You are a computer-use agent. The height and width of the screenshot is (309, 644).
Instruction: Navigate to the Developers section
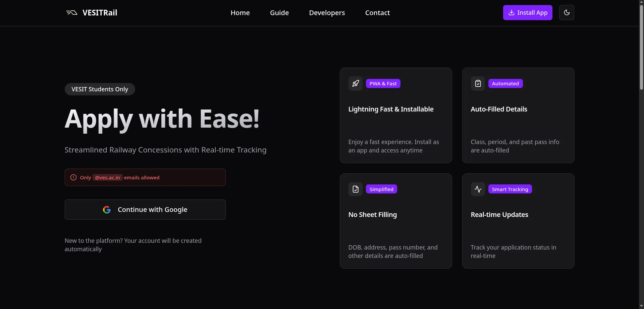(x=327, y=12)
